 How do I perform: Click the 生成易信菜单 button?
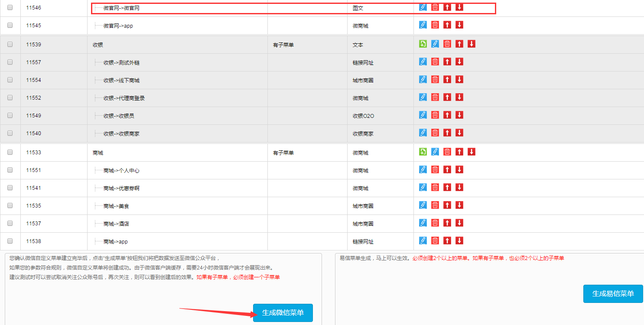[613, 294]
